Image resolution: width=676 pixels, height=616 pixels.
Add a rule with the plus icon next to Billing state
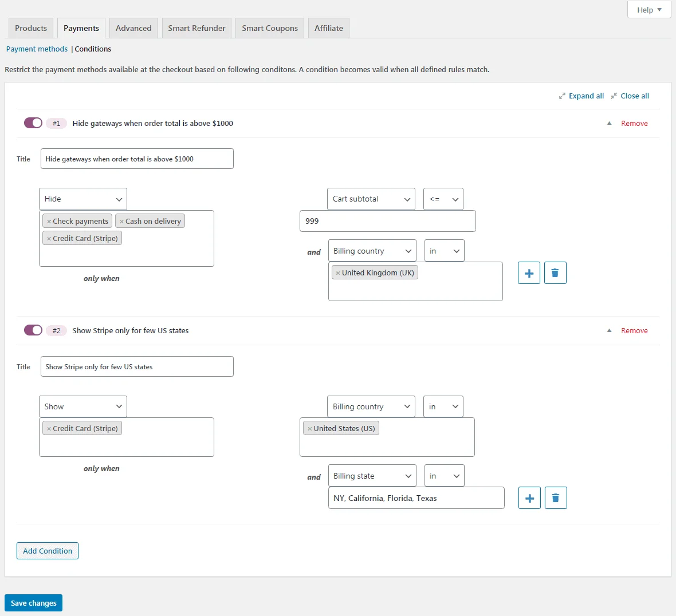click(529, 498)
